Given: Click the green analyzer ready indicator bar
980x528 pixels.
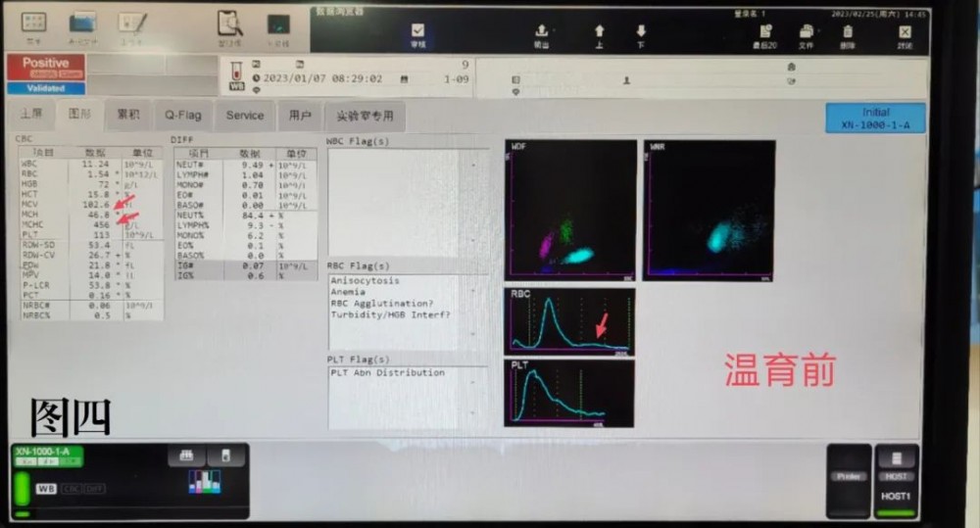Looking at the screenshot, I should (x=22, y=489).
